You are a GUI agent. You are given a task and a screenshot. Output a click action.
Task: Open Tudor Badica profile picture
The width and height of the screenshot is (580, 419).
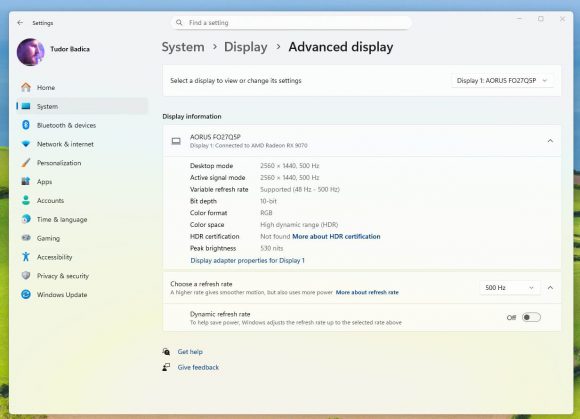pos(31,52)
